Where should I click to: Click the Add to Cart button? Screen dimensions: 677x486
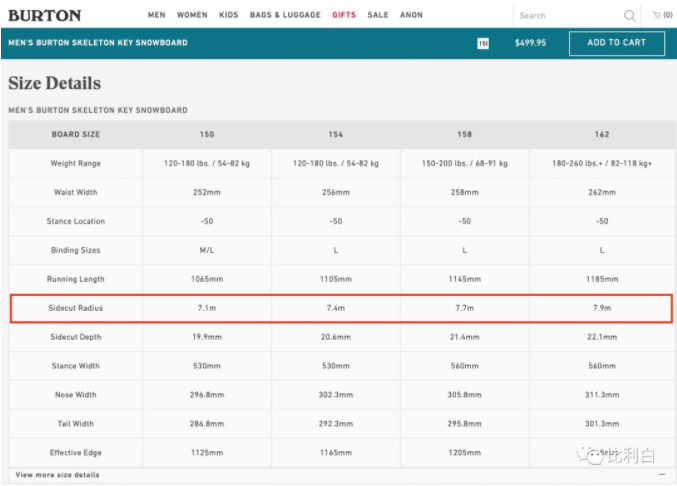[617, 43]
